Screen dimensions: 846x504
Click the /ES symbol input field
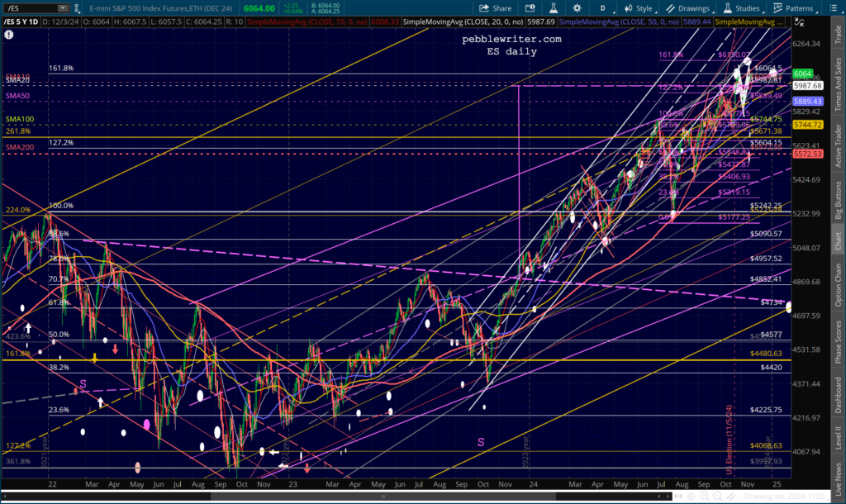click(x=31, y=8)
